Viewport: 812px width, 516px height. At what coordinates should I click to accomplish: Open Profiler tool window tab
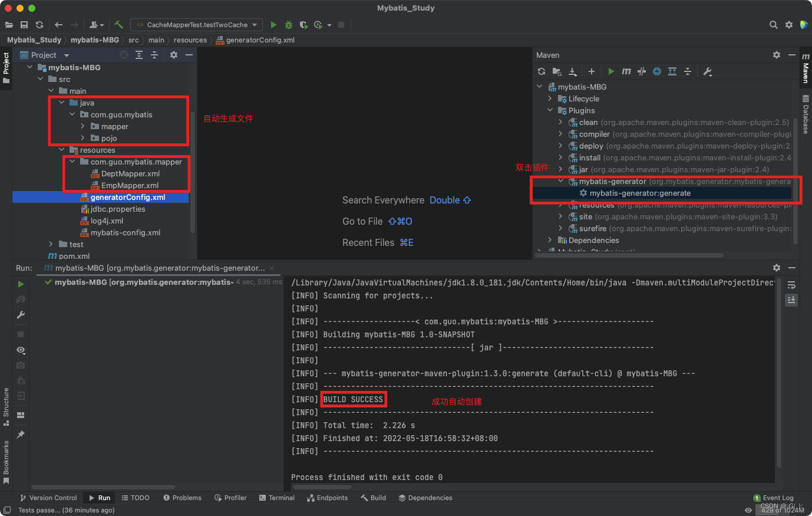(x=230, y=498)
